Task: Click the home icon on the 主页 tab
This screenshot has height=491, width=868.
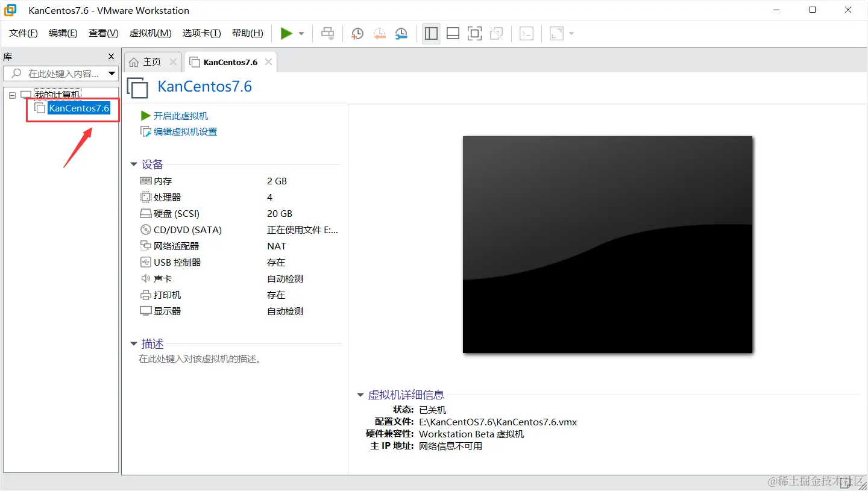Action: (x=133, y=61)
